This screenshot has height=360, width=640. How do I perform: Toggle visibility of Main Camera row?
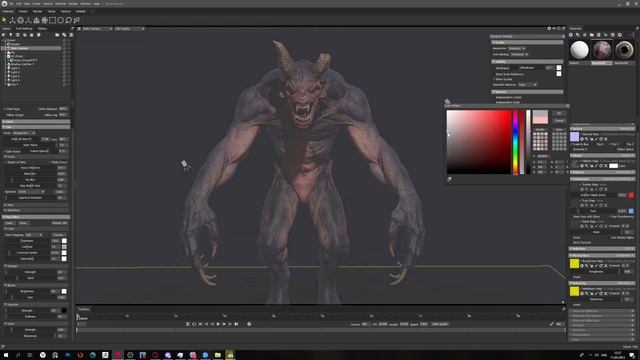pos(64,48)
